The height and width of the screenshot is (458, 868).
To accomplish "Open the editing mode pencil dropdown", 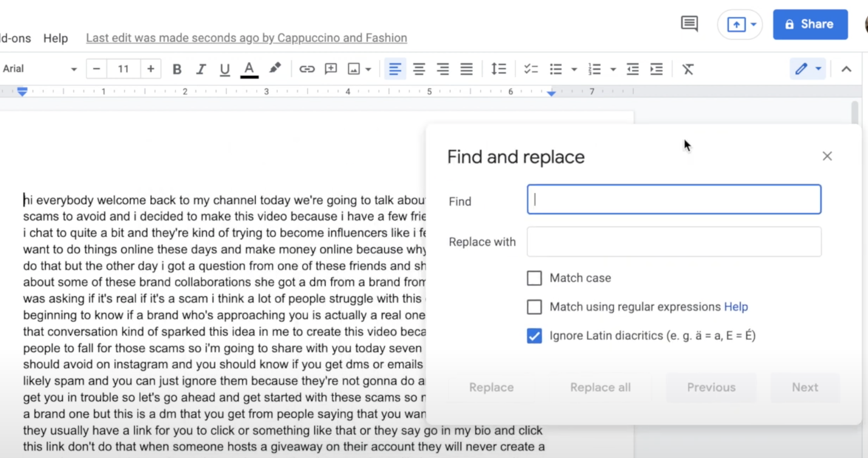I will (808, 69).
